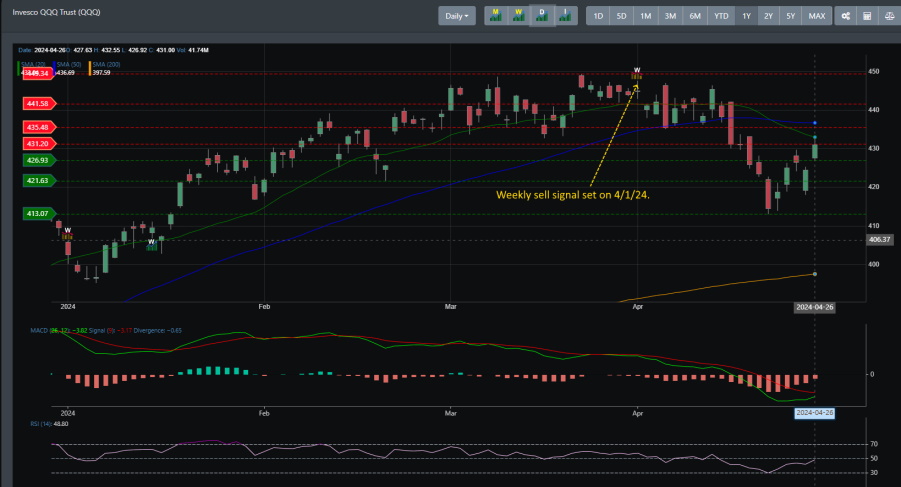Click the 2024-04-26 date label on axis

[814, 307]
